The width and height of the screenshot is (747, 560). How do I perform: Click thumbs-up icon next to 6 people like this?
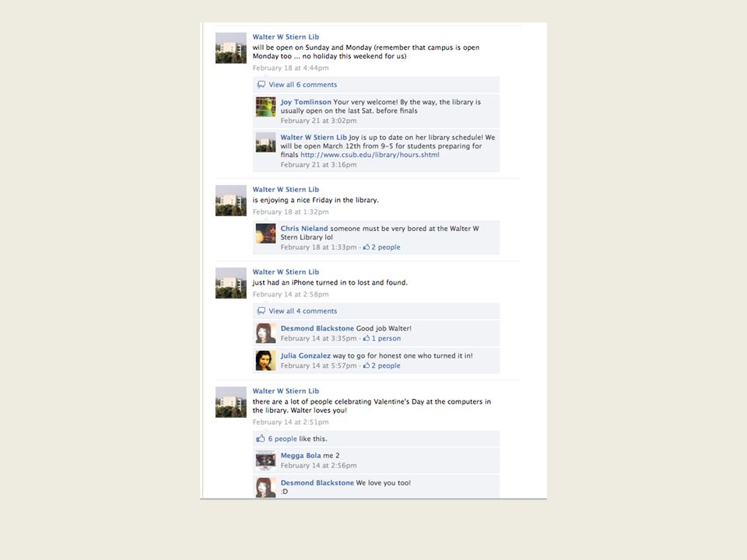(x=261, y=439)
